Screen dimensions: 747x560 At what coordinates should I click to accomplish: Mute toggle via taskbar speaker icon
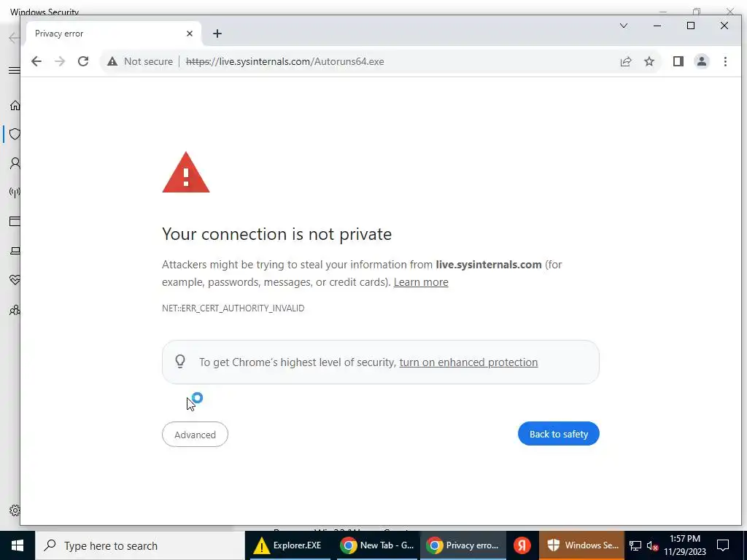click(x=652, y=545)
